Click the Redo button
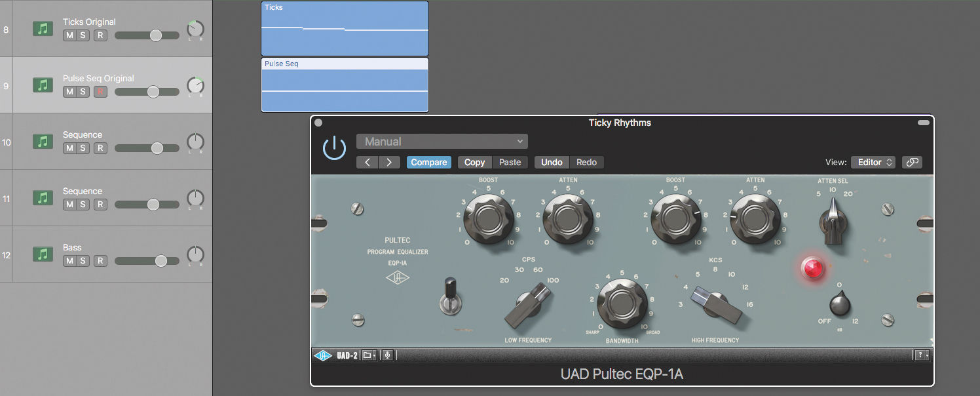980x396 pixels. (x=586, y=162)
